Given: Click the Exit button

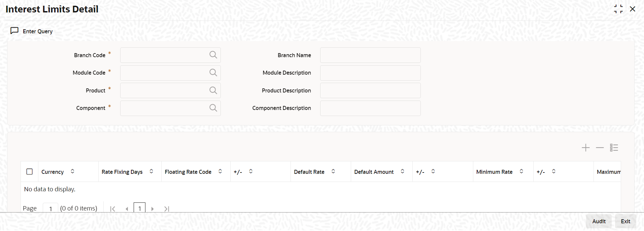Looking at the screenshot, I should [x=625, y=221].
